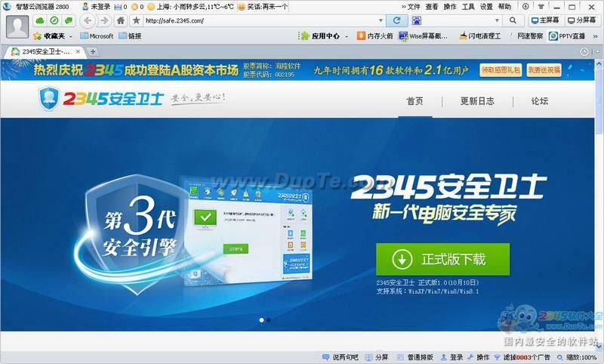The width and height of the screenshot is (604, 364).
Task: Open the 帮助 menu
Action: [x=504, y=7]
